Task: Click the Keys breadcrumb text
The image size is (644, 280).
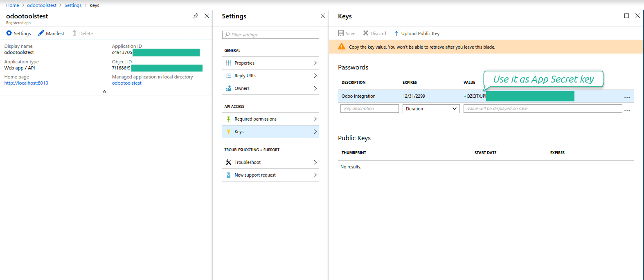Action: pos(95,5)
